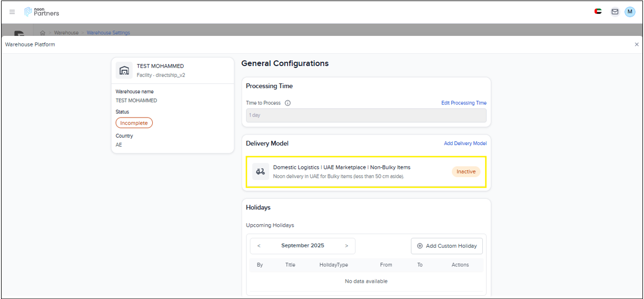Open the September 2025 month picker
The image size is (644, 299).
pyautogui.click(x=303, y=246)
